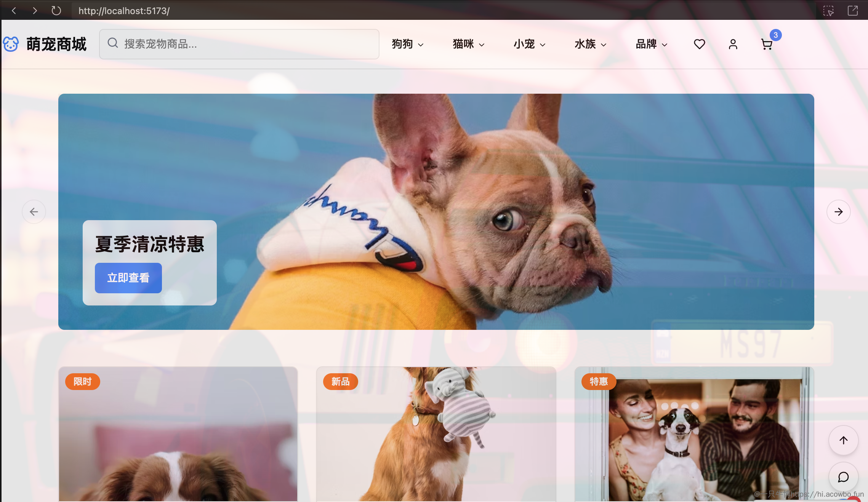Click the element selector icon in browser bar

click(828, 11)
